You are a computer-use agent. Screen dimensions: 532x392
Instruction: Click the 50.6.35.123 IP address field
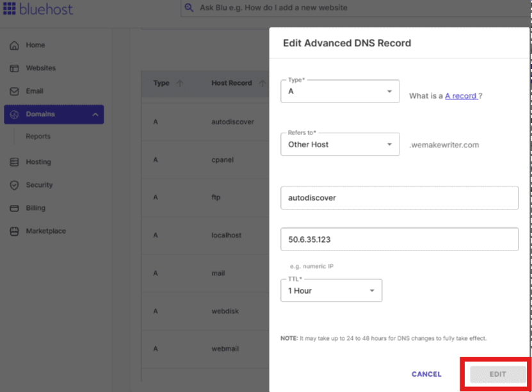(x=399, y=240)
